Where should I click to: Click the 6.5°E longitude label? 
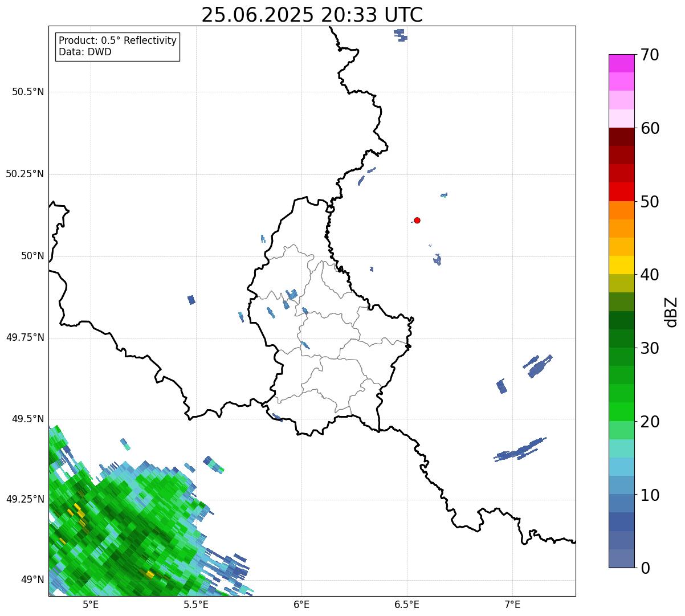point(407,605)
